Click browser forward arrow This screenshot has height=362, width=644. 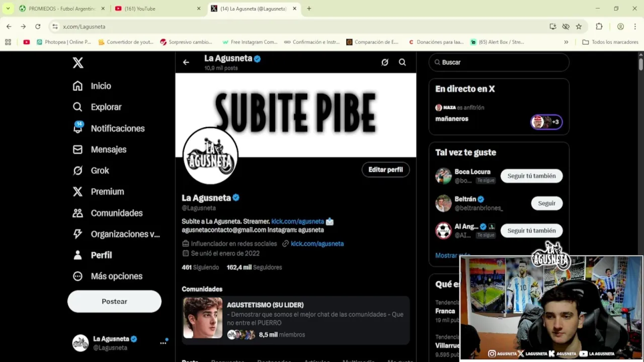point(23,27)
